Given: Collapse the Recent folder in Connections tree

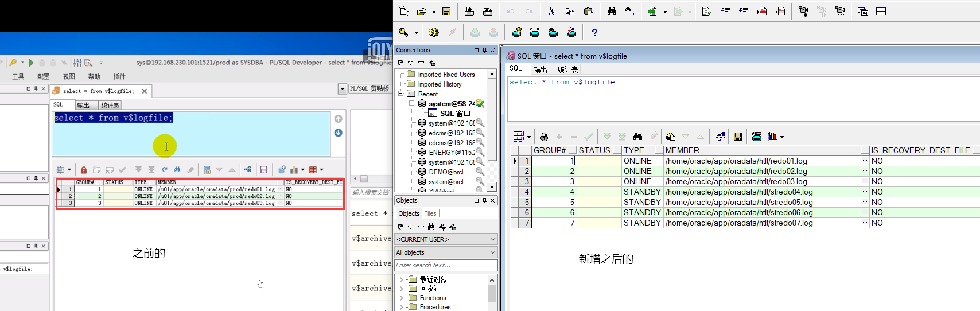Looking at the screenshot, I should [x=401, y=94].
